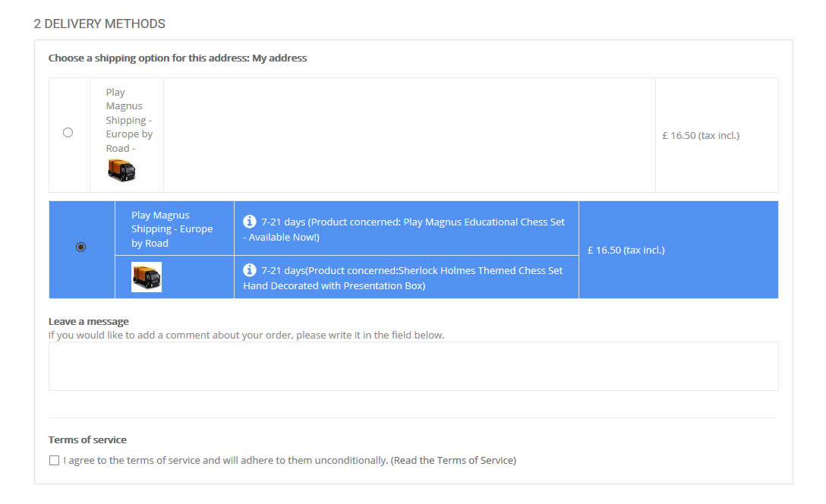This screenshot has height=504, width=826.
Task: Click the £ 16.50 price in the blue row
Action: coord(626,250)
